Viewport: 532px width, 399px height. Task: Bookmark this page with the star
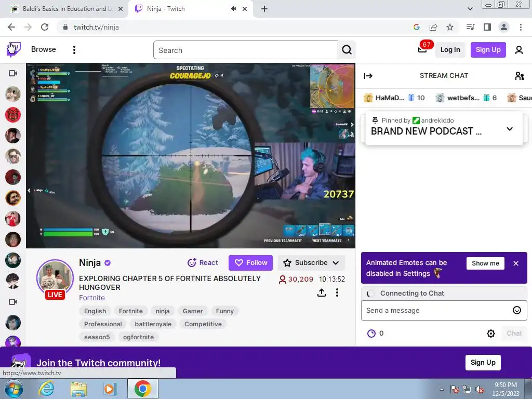point(450,27)
